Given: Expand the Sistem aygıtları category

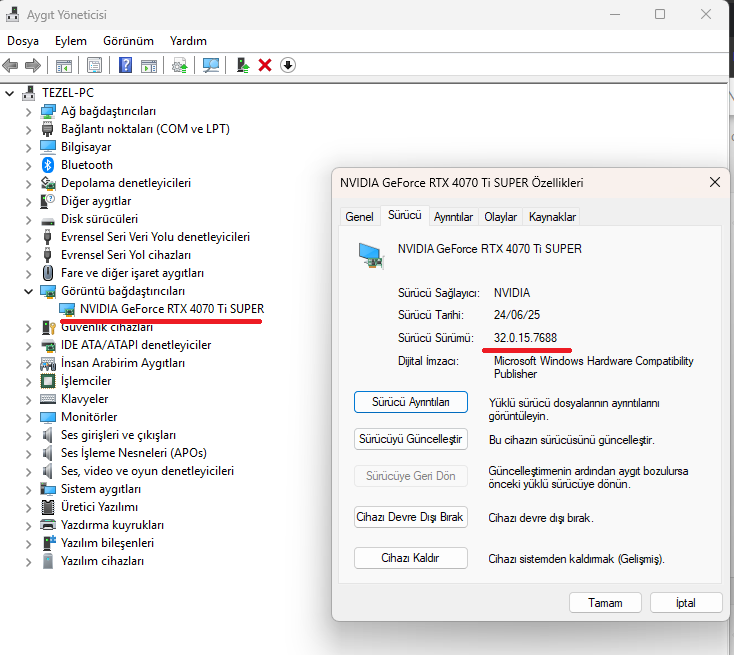Looking at the screenshot, I should coord(29,489).
